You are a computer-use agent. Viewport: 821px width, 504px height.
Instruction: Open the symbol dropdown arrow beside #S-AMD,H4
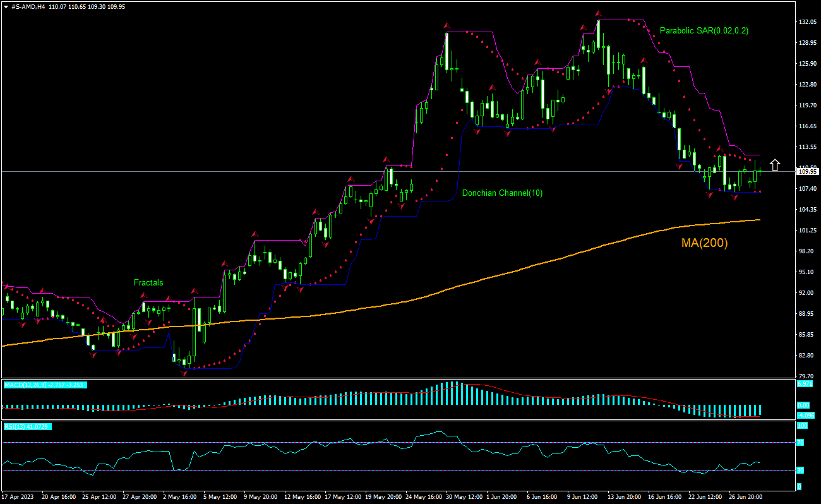coord(6,6)
